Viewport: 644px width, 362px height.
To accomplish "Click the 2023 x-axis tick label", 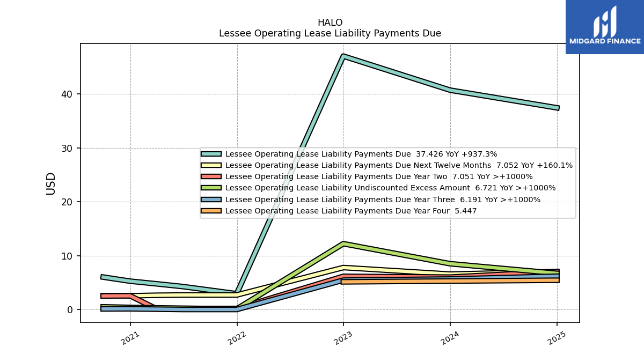I will click(343, 338).
